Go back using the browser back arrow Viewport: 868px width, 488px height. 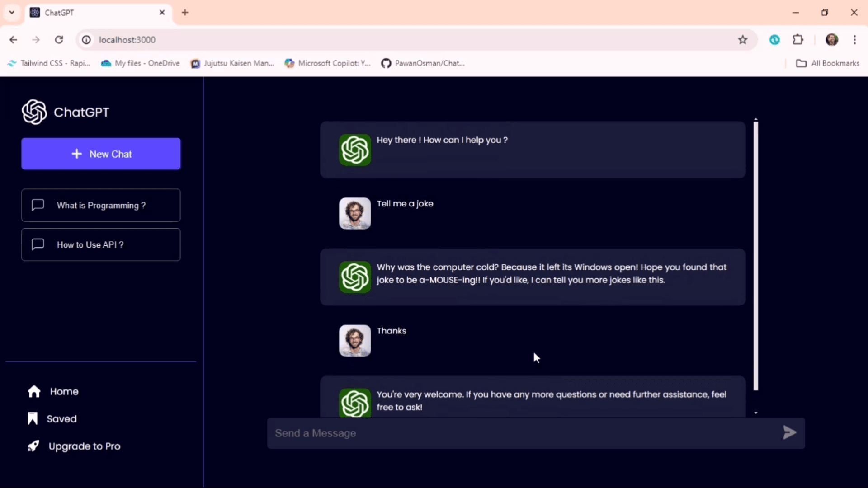point(13,40)
